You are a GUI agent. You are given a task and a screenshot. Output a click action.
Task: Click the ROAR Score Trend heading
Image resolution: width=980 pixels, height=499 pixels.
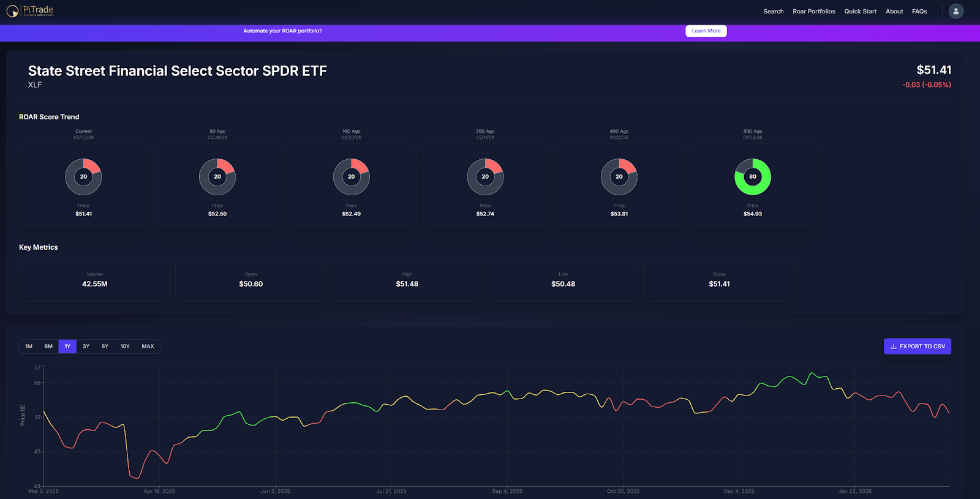coord(49,117)
